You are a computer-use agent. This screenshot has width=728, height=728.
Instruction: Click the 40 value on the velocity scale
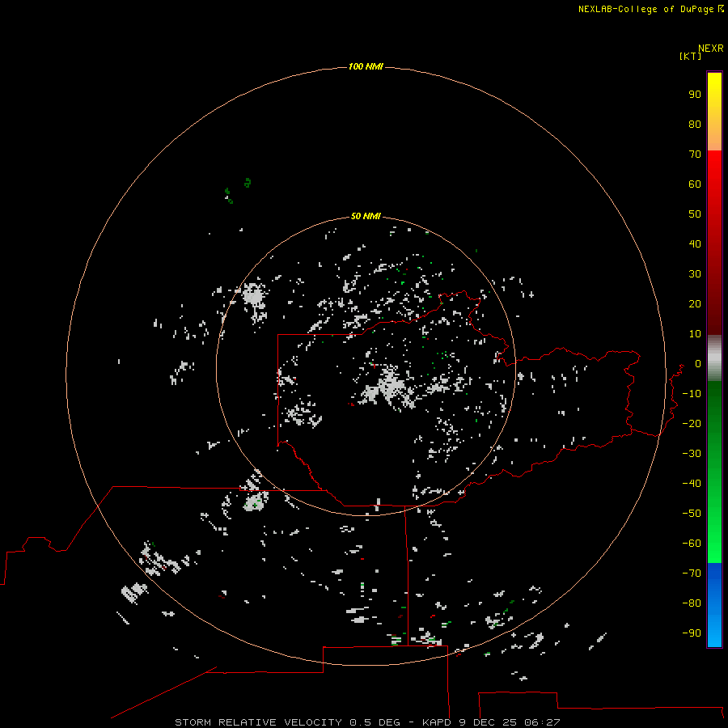pos(695,243)
